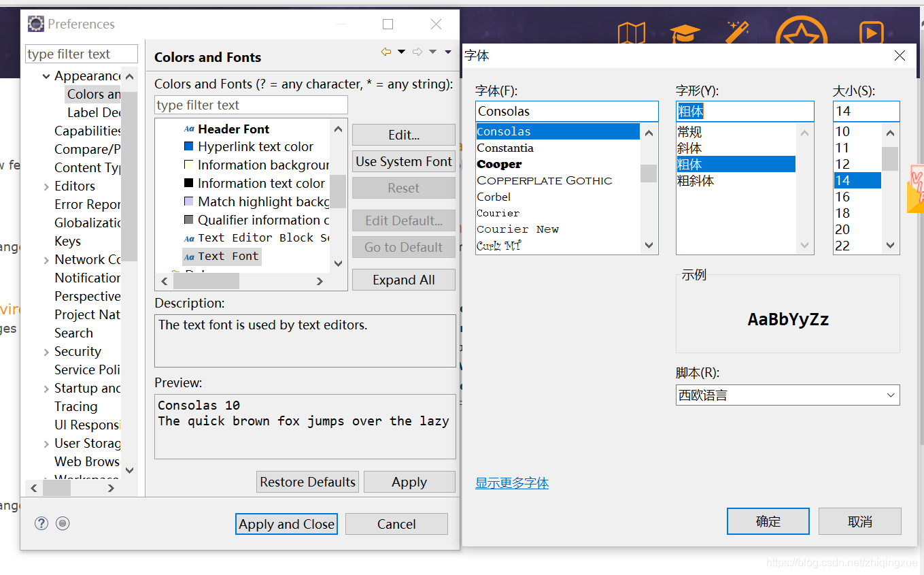Viewport: 924px width, 575px height.
Task: Click the graduation cap icon in background window
Action: tap(685, 33)
